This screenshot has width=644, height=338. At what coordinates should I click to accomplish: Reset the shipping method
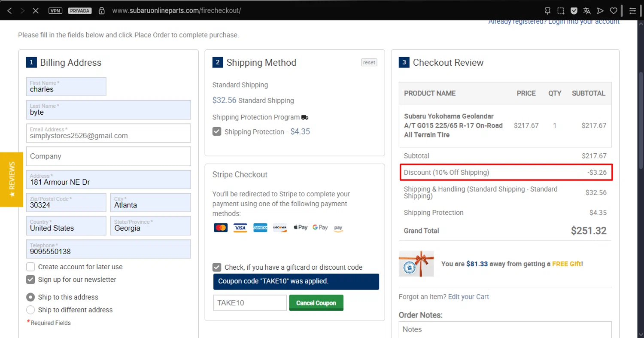[x=369, y=62]
